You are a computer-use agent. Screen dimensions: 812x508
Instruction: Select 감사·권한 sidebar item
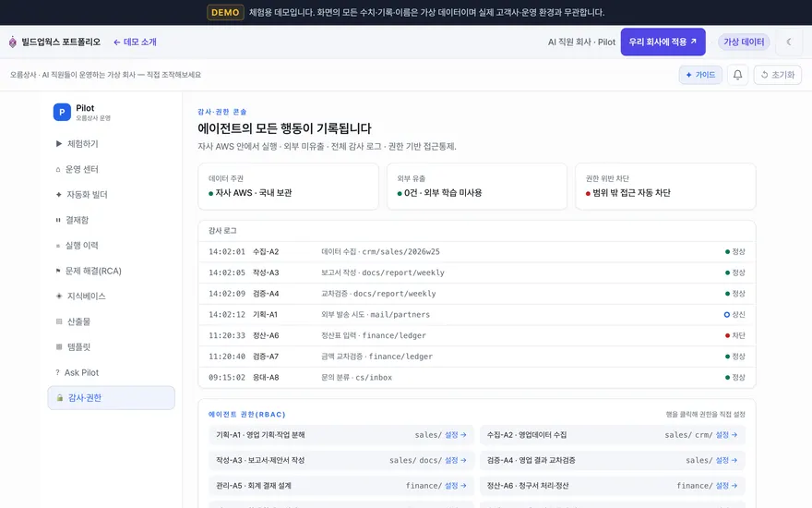(111, 397)
